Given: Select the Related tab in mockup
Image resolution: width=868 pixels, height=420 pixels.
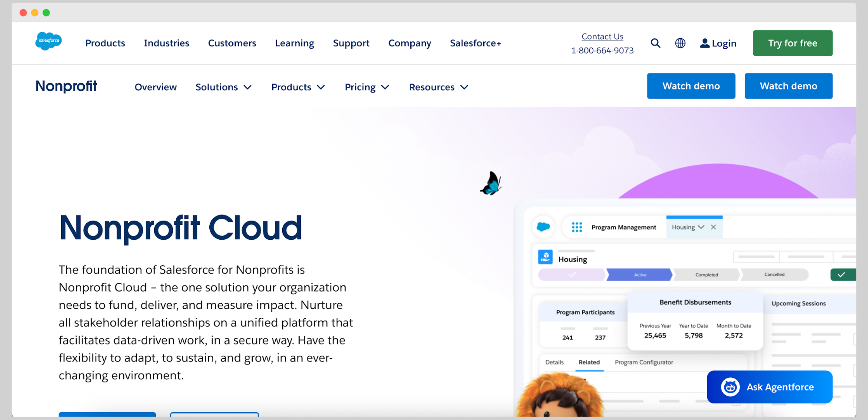Looking at the screenshot, I should click(x=589, y=362).
